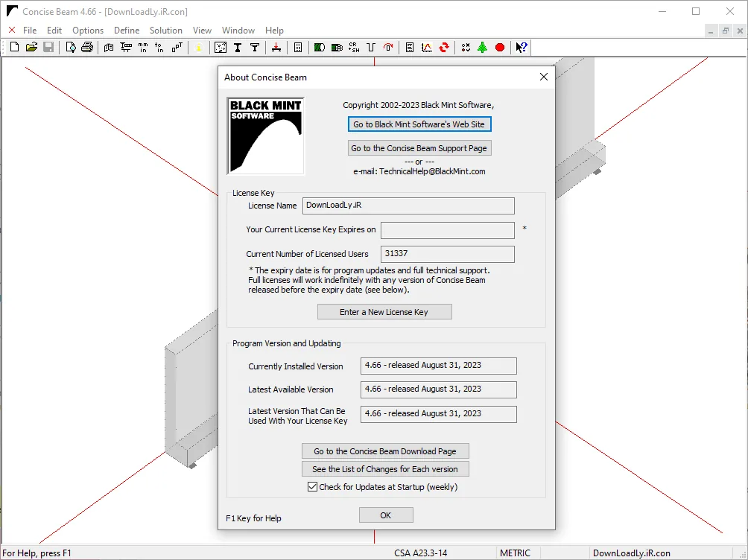The width and height of the screenshot is (748, 560).
Task: Open the Define menu
Action: pyautogui.click(x=127, y=30)
